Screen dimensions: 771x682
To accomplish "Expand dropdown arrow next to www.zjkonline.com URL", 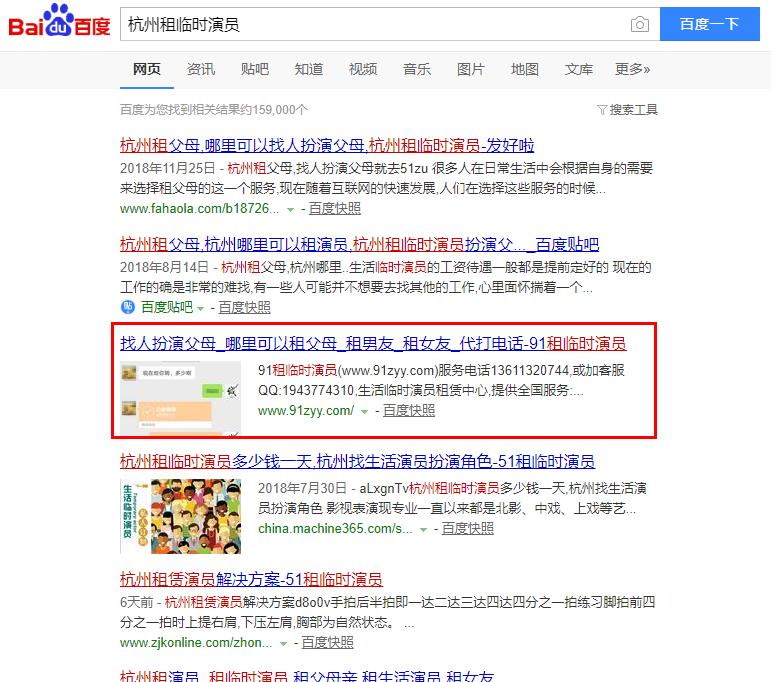I will tap(283, 644).
